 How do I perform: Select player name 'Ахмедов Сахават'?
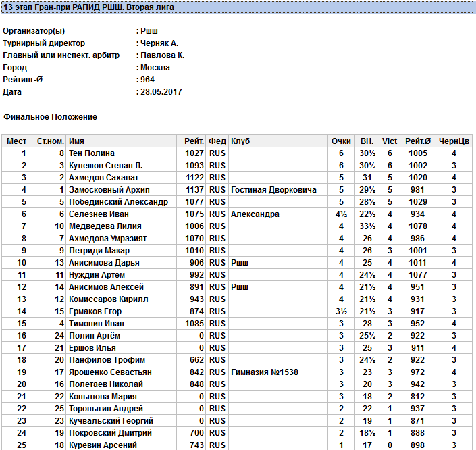tap(103, 178)
